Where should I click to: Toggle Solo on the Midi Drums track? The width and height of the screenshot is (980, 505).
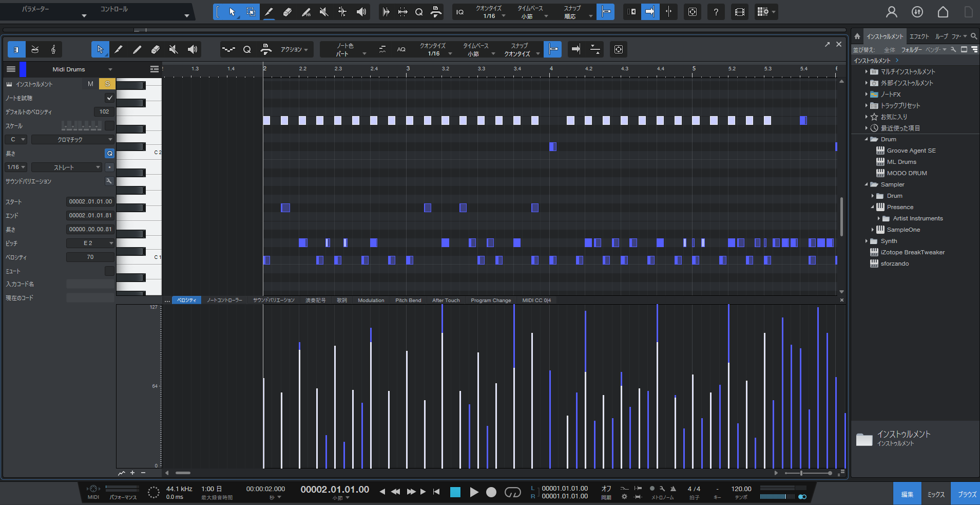[x=107, y=83]
